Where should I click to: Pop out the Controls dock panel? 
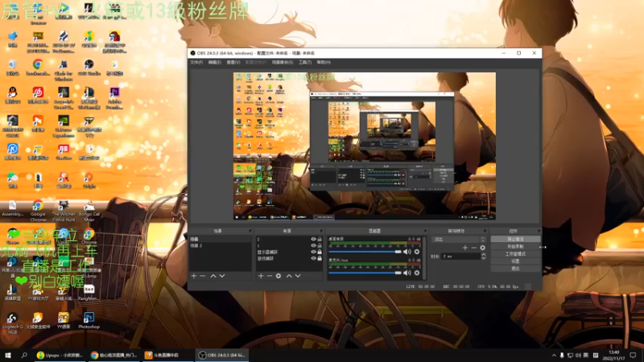pos(539,231)
